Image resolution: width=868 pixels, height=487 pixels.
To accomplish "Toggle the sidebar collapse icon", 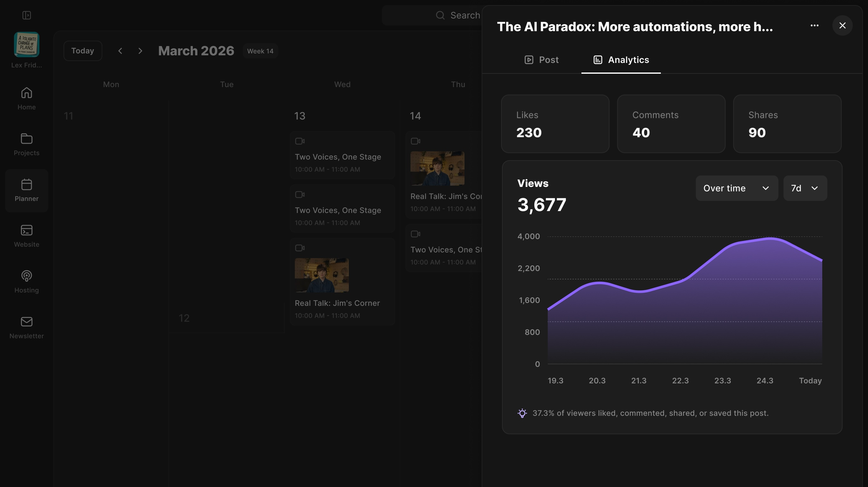I will click(27, 15).
